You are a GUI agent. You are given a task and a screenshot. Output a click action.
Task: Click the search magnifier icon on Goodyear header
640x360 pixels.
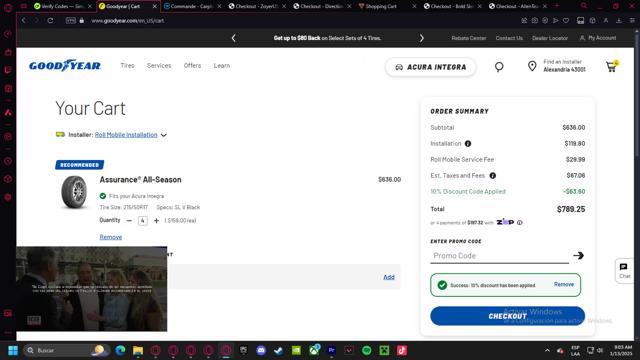pyautogui.click(x=499, y=67)
